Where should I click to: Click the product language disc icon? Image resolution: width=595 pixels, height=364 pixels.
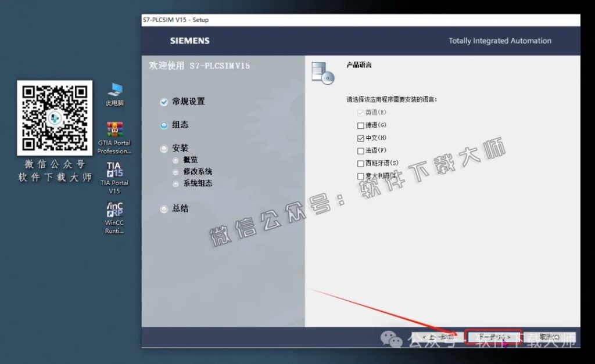(322, 73)
